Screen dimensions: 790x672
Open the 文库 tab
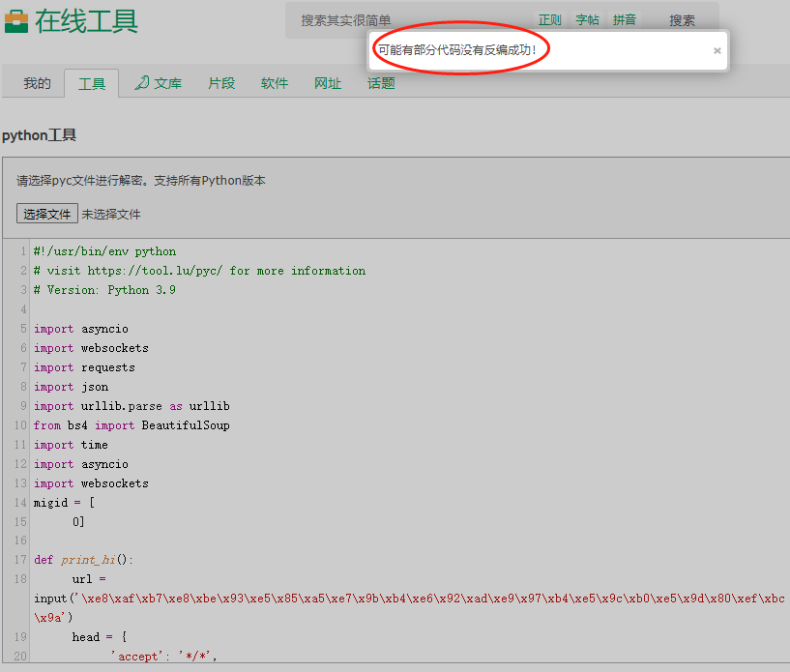168,83
